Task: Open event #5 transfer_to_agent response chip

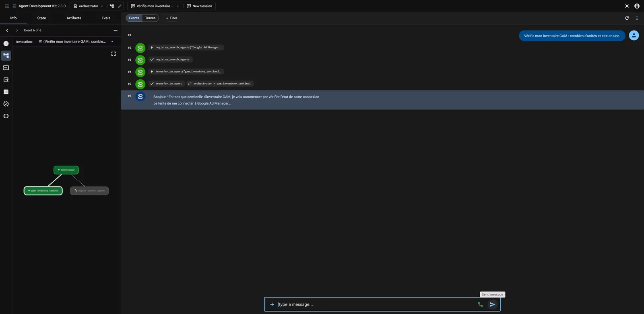Action: [x=167, y=84]
